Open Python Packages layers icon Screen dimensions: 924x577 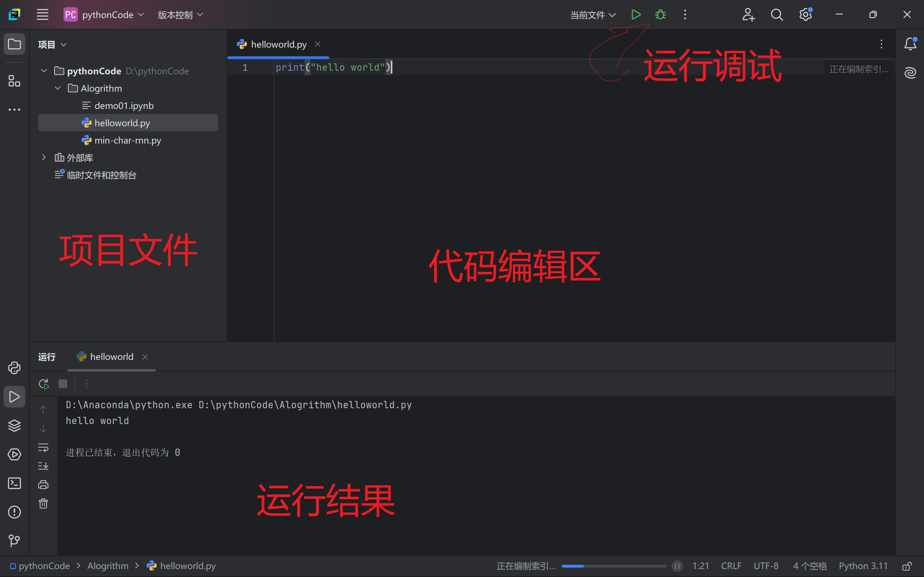(x=14, y=425)
